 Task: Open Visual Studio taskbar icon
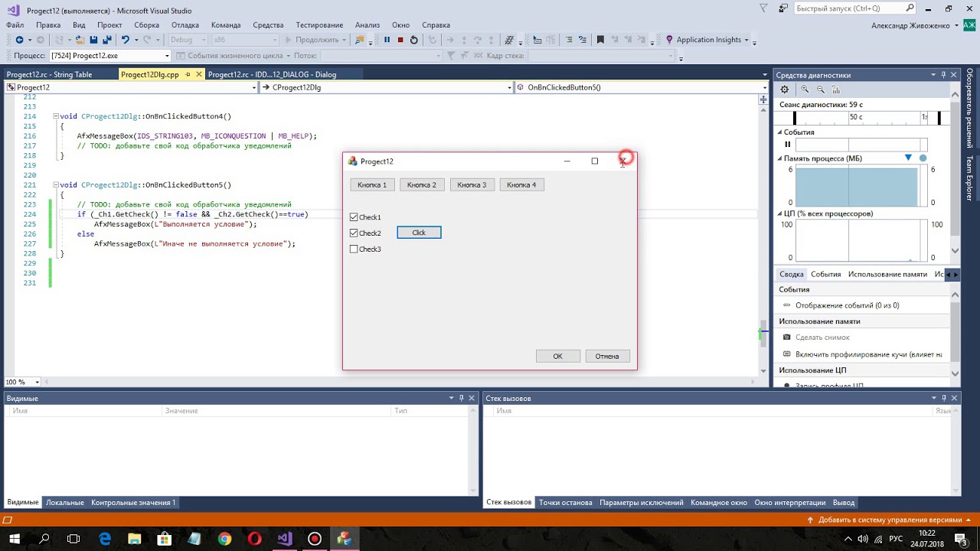click(x=284, y=539)
